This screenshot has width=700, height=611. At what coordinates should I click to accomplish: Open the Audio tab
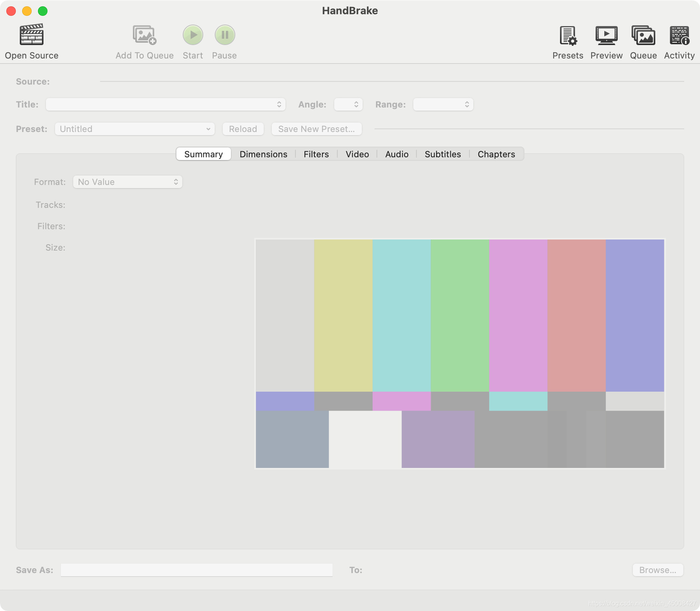397,154
